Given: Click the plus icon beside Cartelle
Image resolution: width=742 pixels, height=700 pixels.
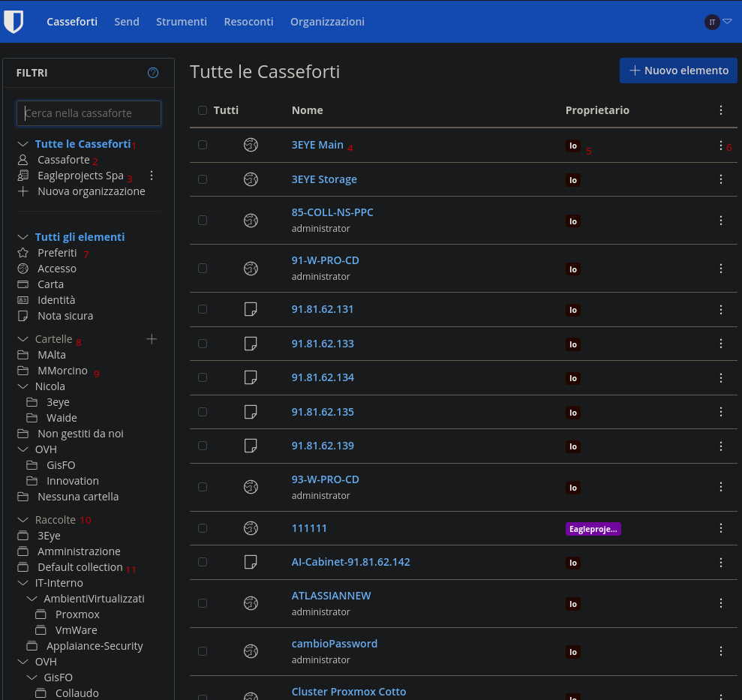Looking at the screenshot, I should [152, 339].
